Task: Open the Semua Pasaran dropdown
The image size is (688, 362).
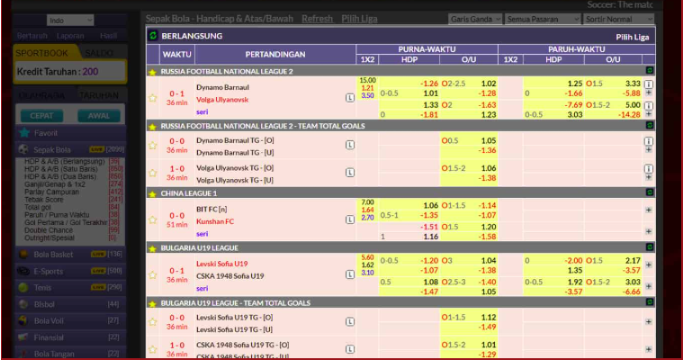Action: coord(543,19)
